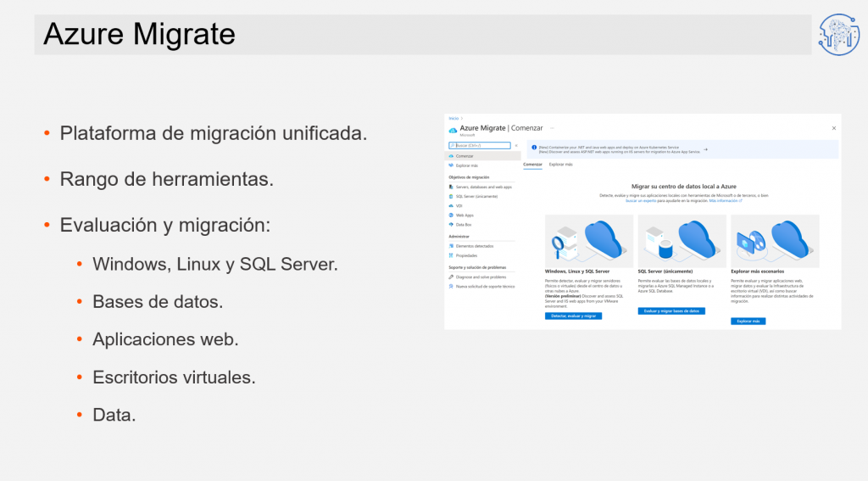Click the 'Objetivos de migración' section header
Viewport: 868px width, 481px height.
point(469,177)
